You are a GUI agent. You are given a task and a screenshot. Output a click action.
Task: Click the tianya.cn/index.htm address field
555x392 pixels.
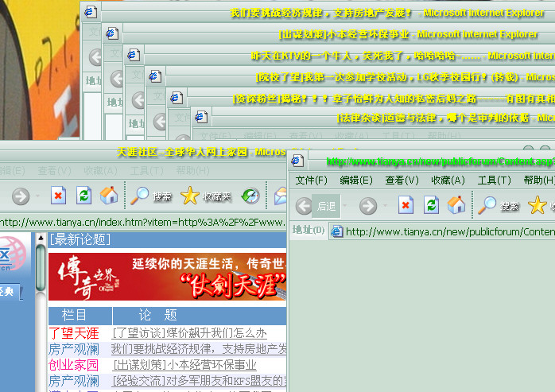click(143, 223)
